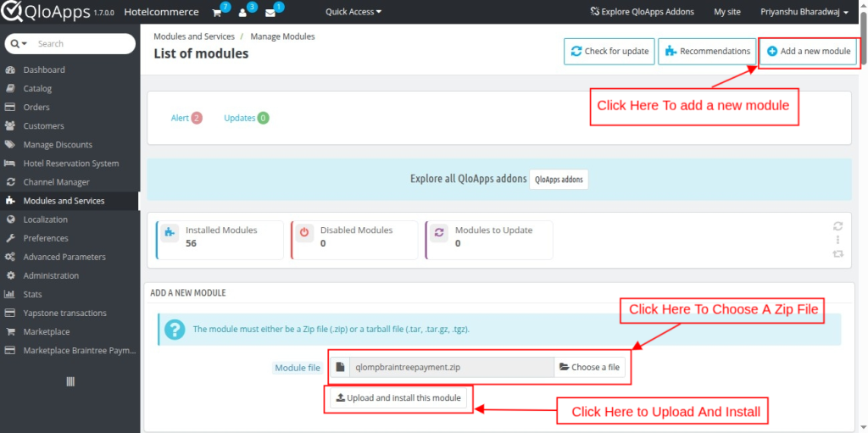Click Add a new module button
The width and height of the screenshot is (868, 433).
(809, 51)
